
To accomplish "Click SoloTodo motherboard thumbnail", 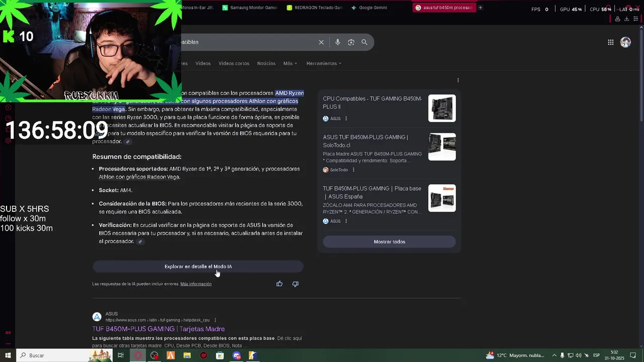I will click(442, 147).
